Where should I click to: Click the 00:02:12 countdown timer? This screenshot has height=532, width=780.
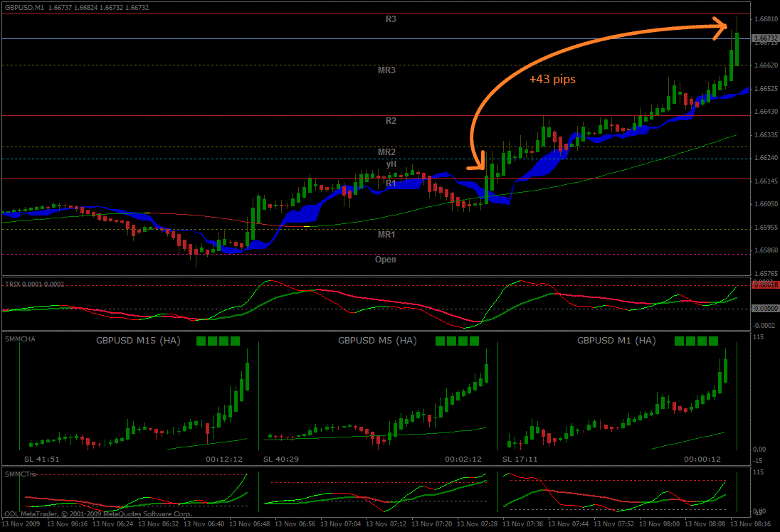(x=463, y=459)
